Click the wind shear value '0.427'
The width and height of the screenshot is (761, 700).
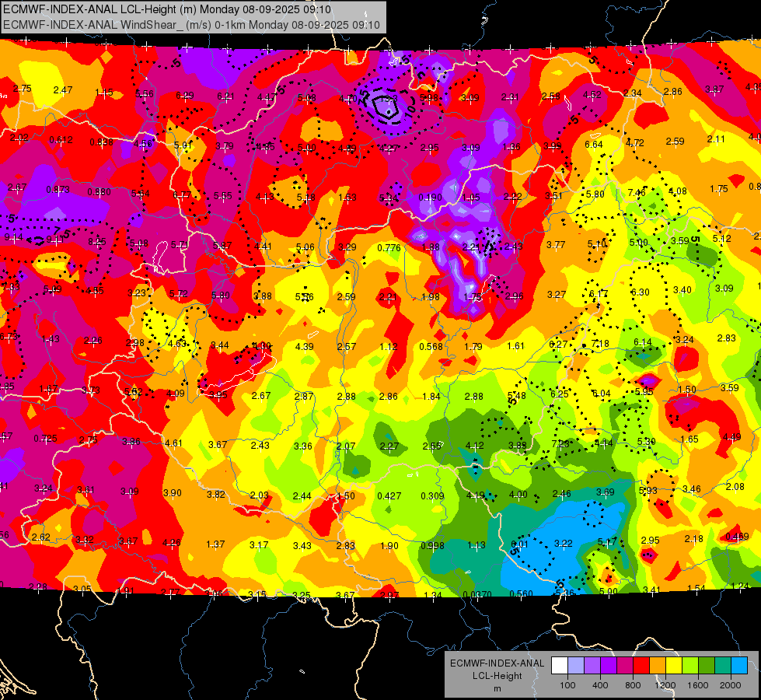pos(389,496)
